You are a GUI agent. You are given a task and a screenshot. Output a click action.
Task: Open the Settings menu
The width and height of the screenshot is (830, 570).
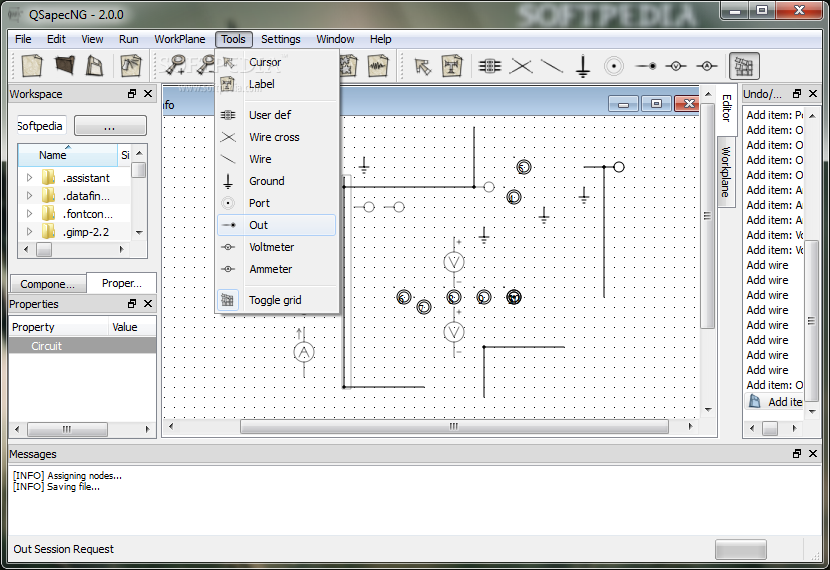click(281, 39)
